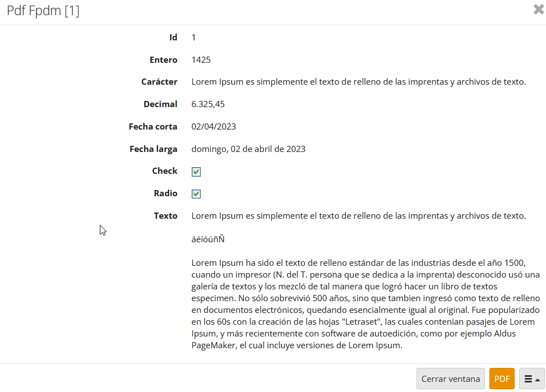Click the Fecha larga label
This screenshot has width=546, height=392.
pyautogui.click(x=153, y=149)
